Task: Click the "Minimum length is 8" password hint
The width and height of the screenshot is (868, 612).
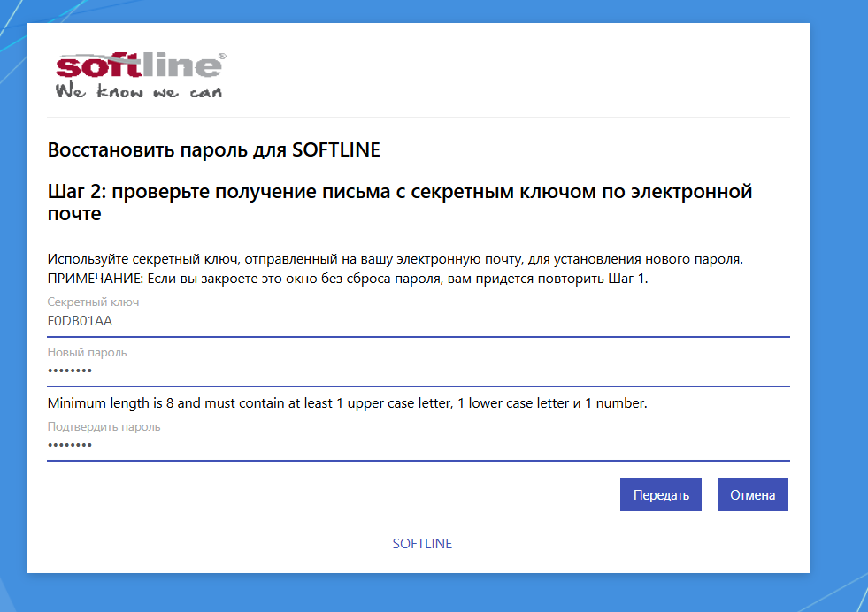Action: tap(347, 404)
